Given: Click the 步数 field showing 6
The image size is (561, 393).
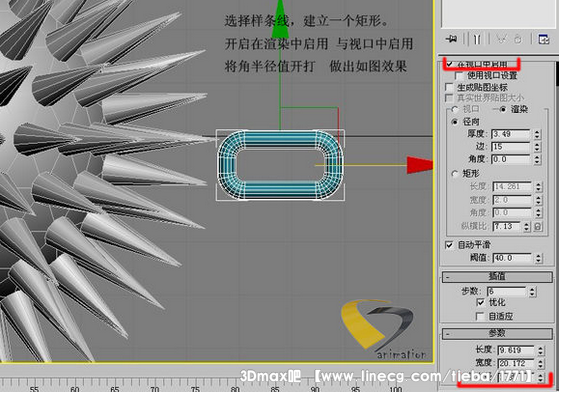Looking at the screenshot, I should coord(506,292).
